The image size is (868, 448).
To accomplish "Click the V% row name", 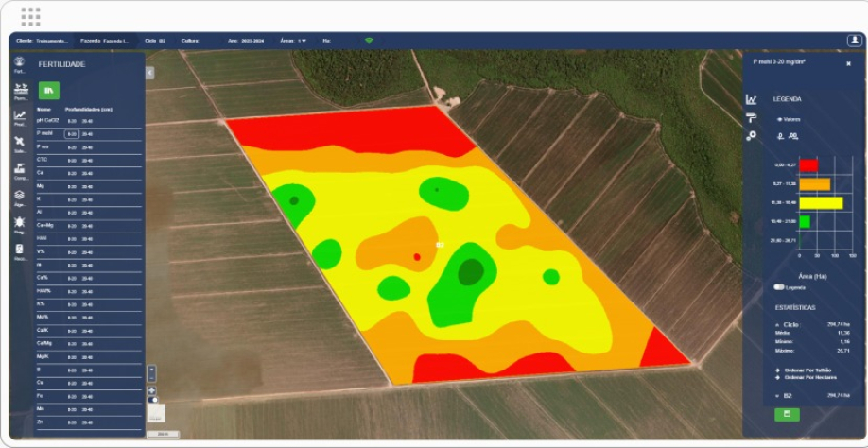I will (41, 251).
